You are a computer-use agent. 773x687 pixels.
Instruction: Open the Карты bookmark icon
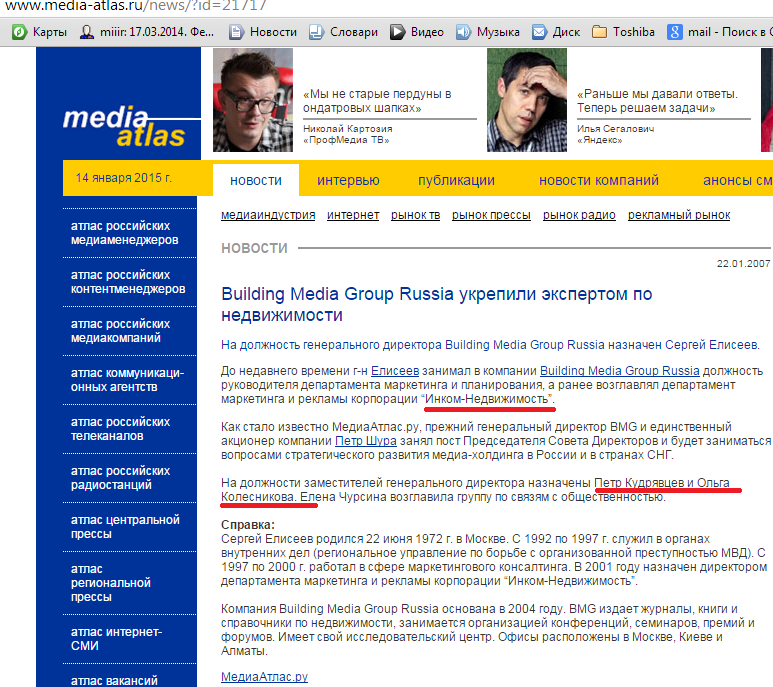click(19, 33)
